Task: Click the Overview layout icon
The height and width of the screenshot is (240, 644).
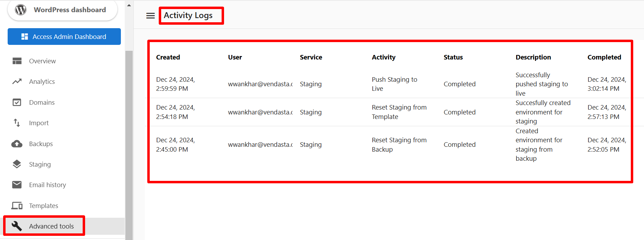Action: coord(17,61)
